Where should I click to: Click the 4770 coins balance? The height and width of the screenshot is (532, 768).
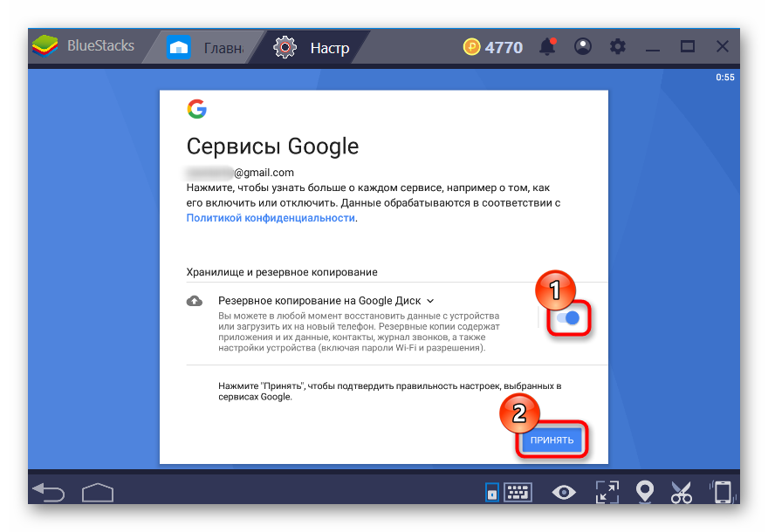(x=493, y=47)
